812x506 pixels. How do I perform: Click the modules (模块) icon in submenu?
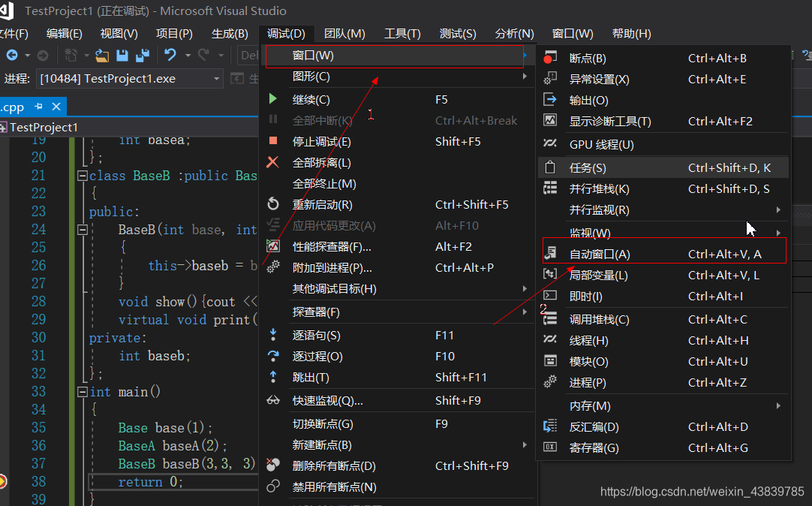click(x=550, y=360)
